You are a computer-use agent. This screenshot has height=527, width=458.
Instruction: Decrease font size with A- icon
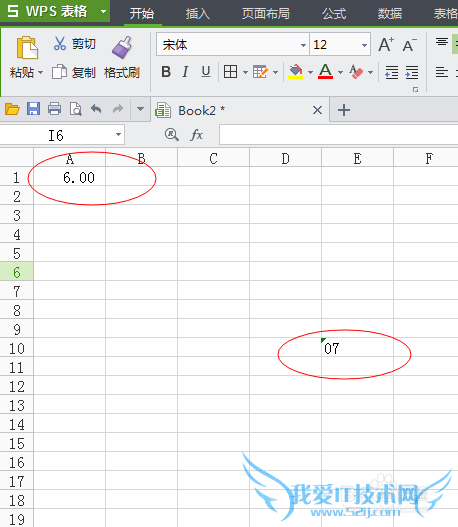[410, 45]
